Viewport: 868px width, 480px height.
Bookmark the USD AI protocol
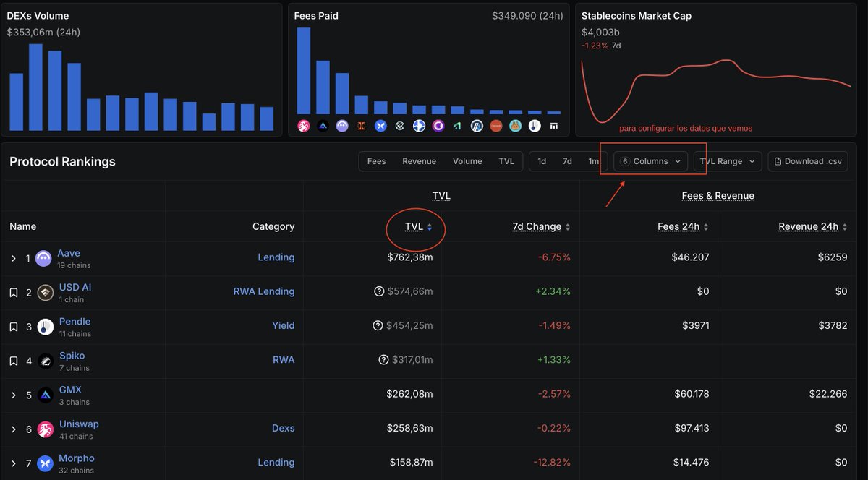coord(13,293)
